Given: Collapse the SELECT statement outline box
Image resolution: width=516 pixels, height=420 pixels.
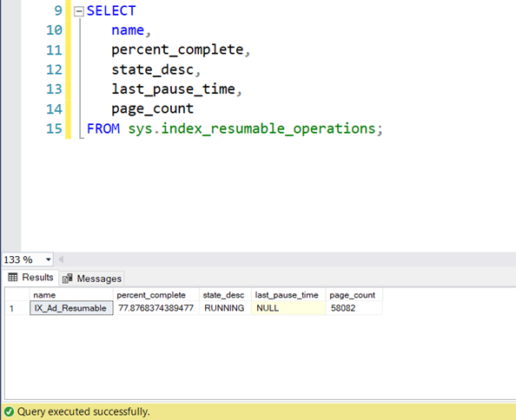Looking at the screenshot, I should [x=79, y=12].
